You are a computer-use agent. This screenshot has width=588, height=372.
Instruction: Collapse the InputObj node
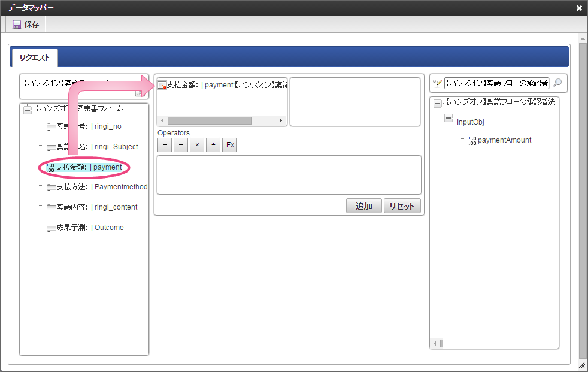448,118
